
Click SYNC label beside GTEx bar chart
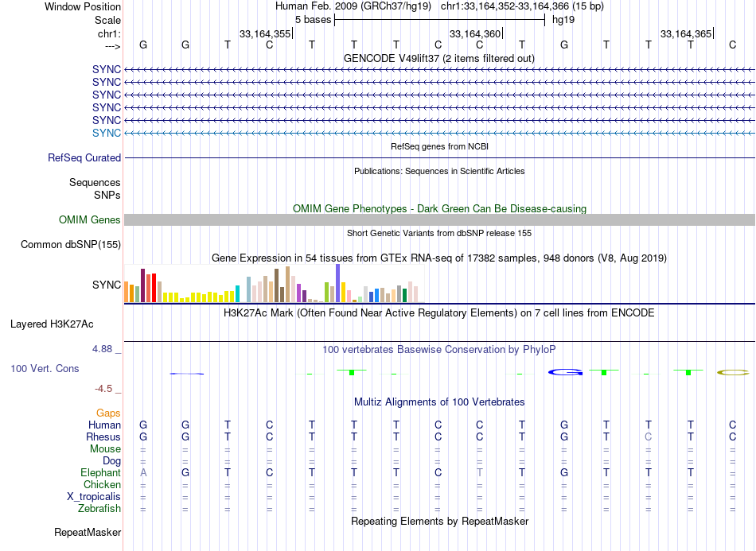[x=107, y=285]
